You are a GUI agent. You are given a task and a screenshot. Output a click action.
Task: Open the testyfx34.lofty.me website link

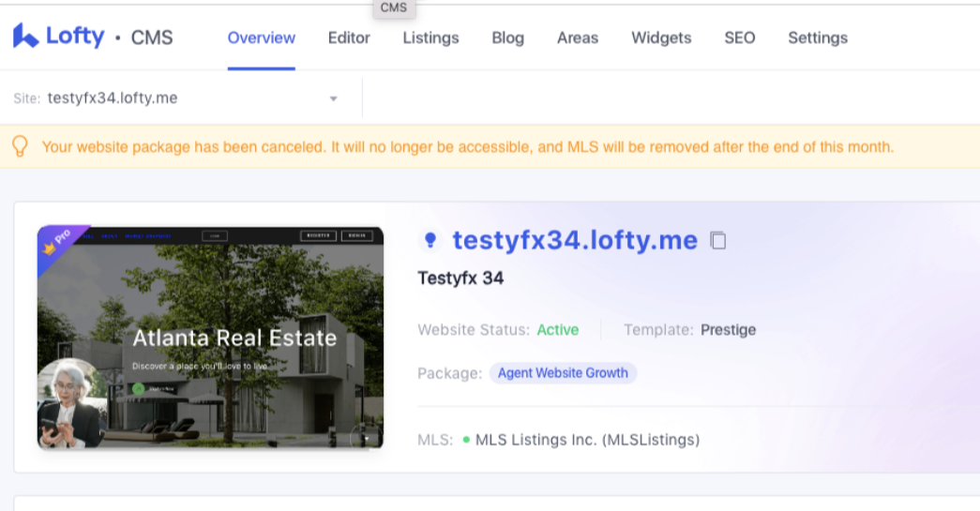click(575, 241)
